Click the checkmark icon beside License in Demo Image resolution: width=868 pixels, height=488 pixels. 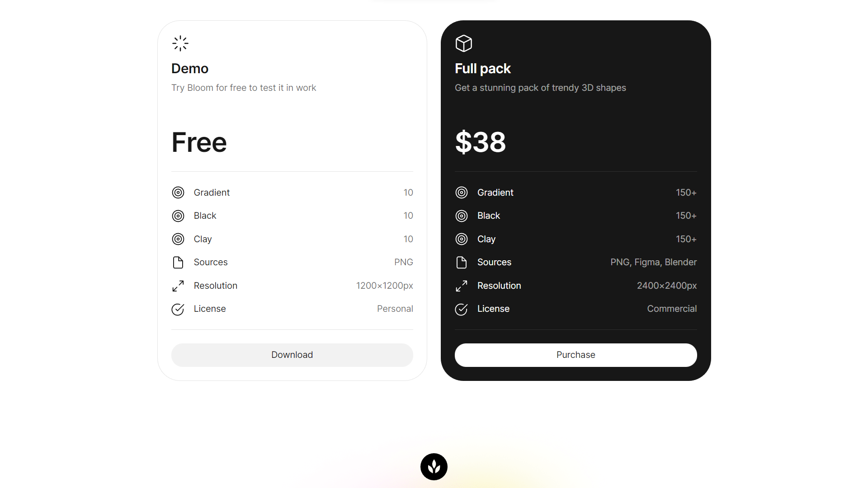click(178, 309)
